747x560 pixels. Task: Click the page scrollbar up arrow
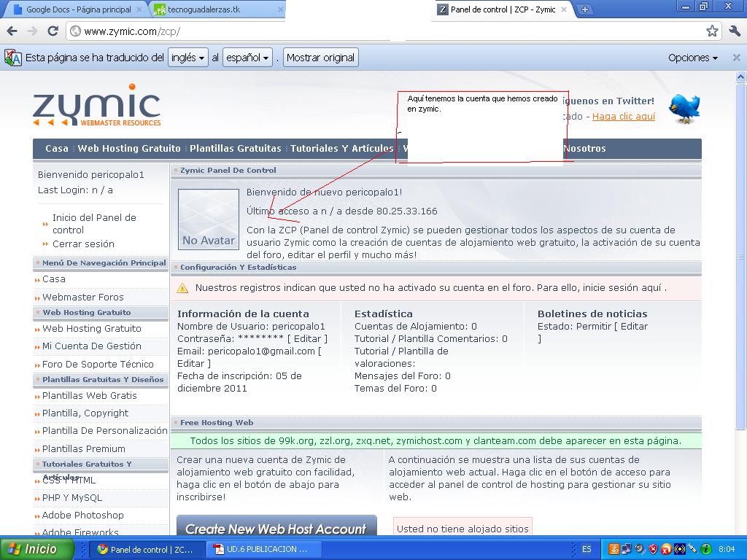point(740,76)
